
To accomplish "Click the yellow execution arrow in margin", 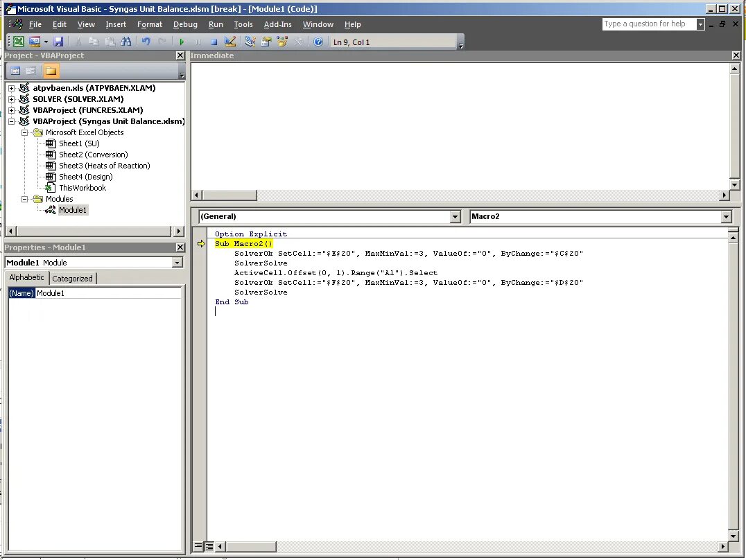I will coord(201,243).
